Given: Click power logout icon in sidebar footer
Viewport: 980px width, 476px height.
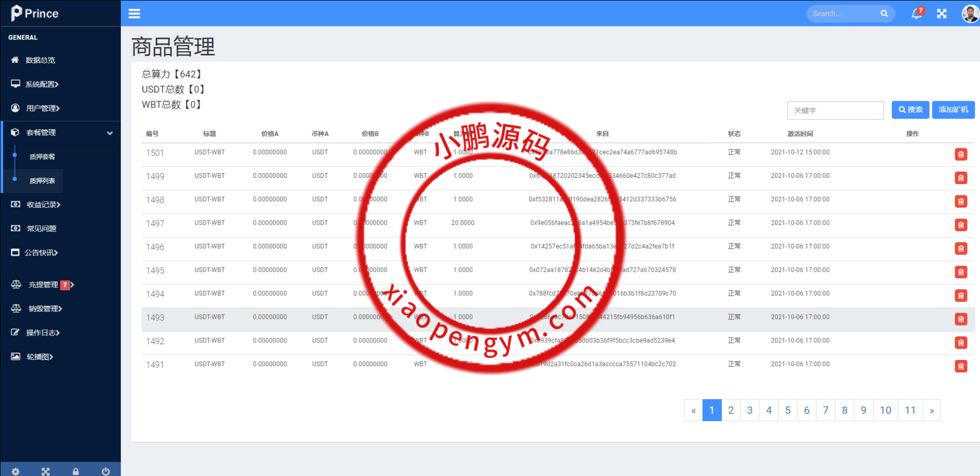Looking at the screenshot, I should (x=106, y=471).
